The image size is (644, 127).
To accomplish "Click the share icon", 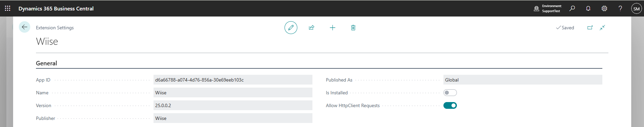I will (x=311, y=28).
